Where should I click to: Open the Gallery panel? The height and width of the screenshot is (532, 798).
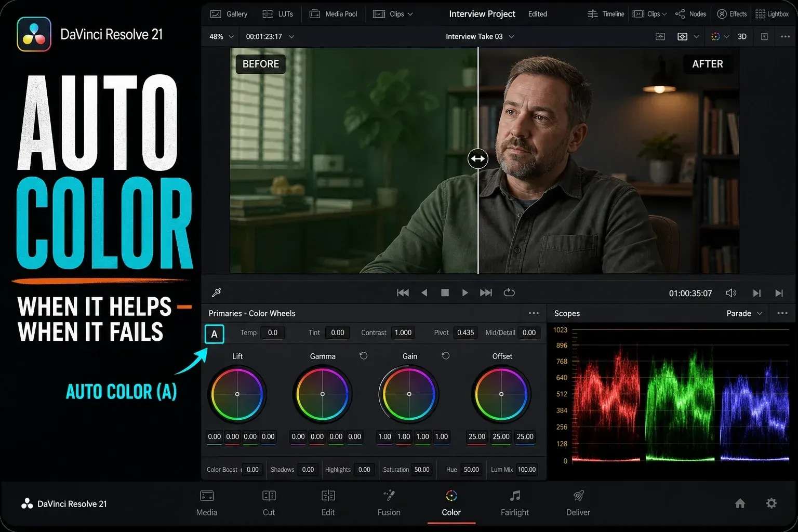tap(229, 14)
